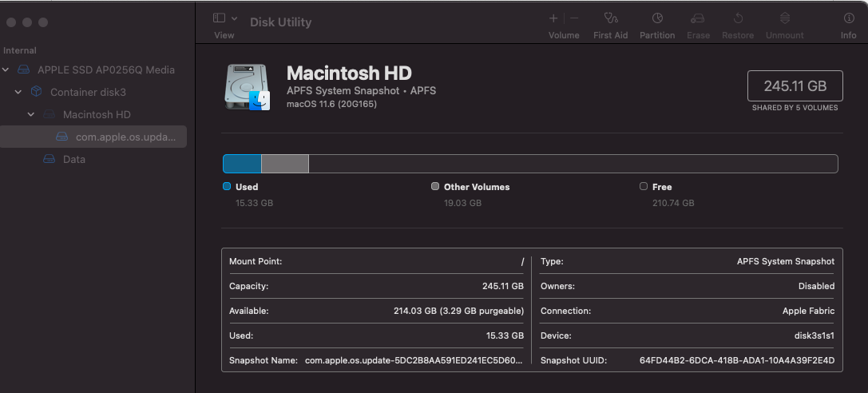The width and height of the screenshot is (868, 393).
Task: Click the Mount Point row value '/'
Action: (522, 261)
